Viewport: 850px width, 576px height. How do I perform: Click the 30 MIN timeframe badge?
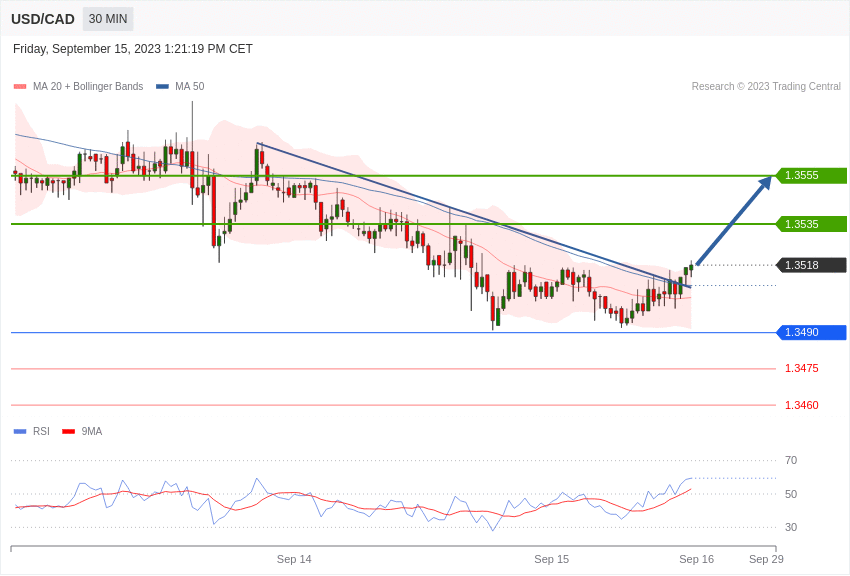pos(108,19)
